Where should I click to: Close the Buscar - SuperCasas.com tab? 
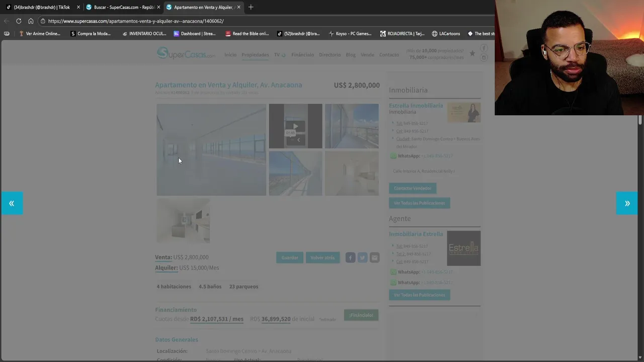[158, 7]
